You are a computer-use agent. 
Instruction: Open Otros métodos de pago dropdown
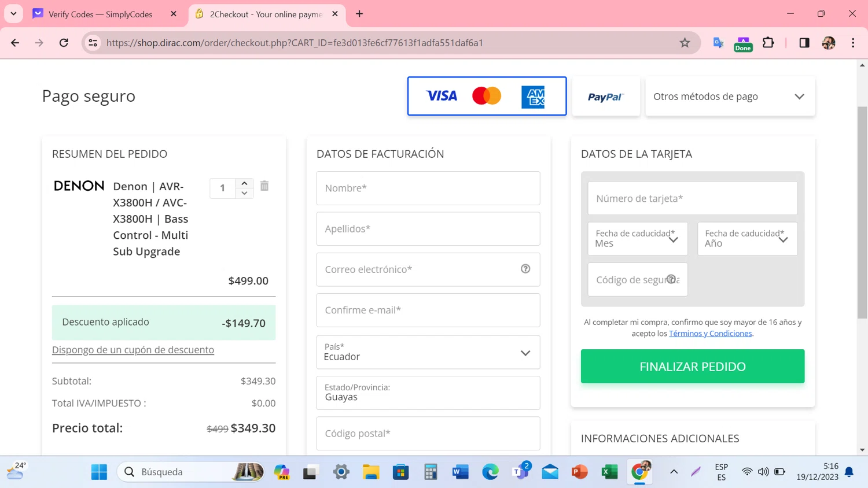pos(730,96)
